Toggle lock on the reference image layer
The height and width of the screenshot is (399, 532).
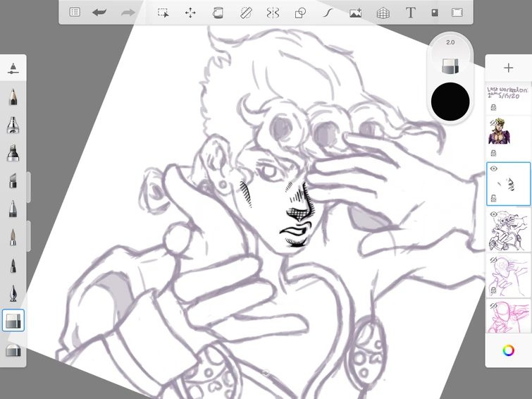coord(494,153)
